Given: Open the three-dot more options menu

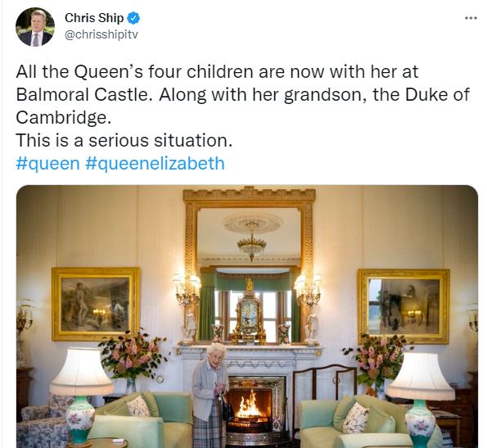Looking at the screenshot, I should click(x=471, y=18).
